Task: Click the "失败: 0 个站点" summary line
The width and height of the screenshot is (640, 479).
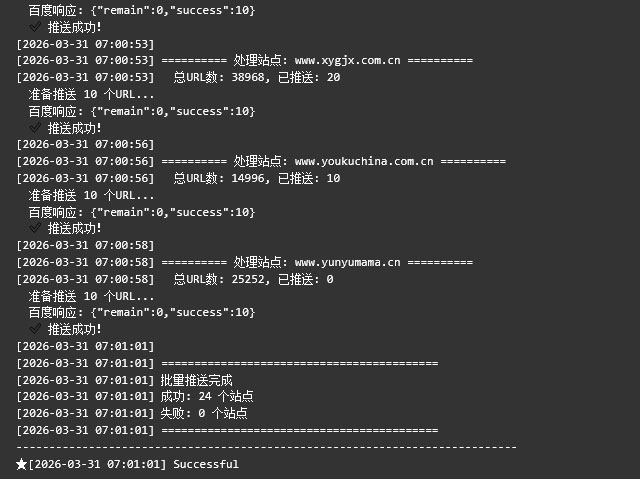Action: tap(203, 413)
